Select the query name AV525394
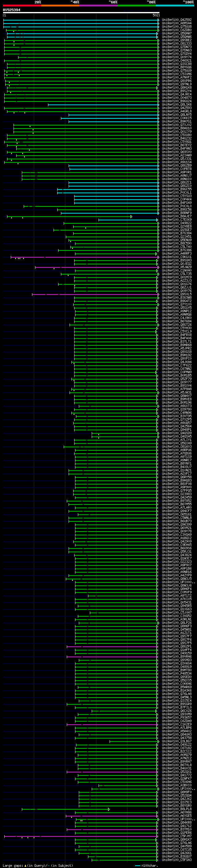 [11, 10]
